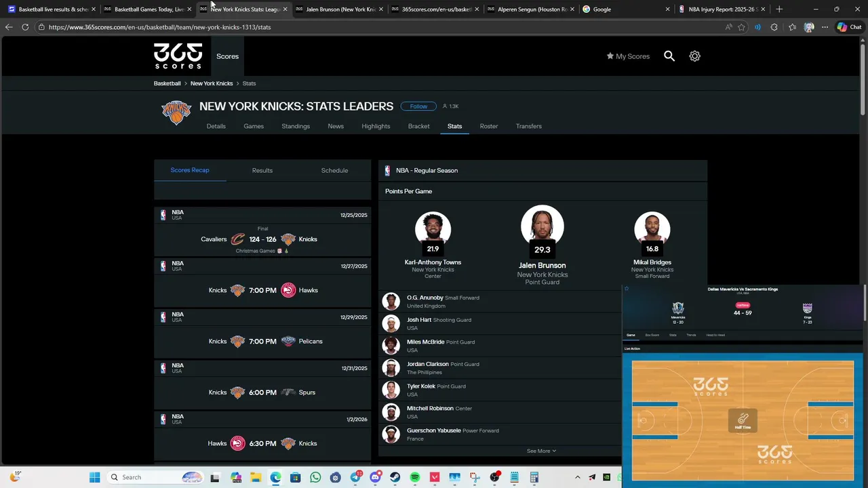Open the News tab
Image resolution: width=868 pixels, height=488 pixels.
pyautogui.click(x=336, y=126)
